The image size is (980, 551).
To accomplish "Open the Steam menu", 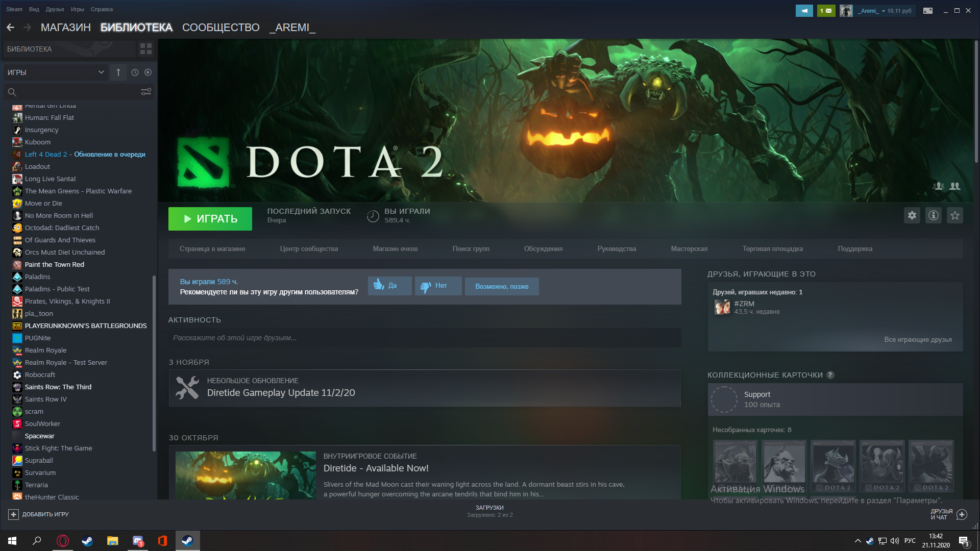I will click(x=14, y=9).
